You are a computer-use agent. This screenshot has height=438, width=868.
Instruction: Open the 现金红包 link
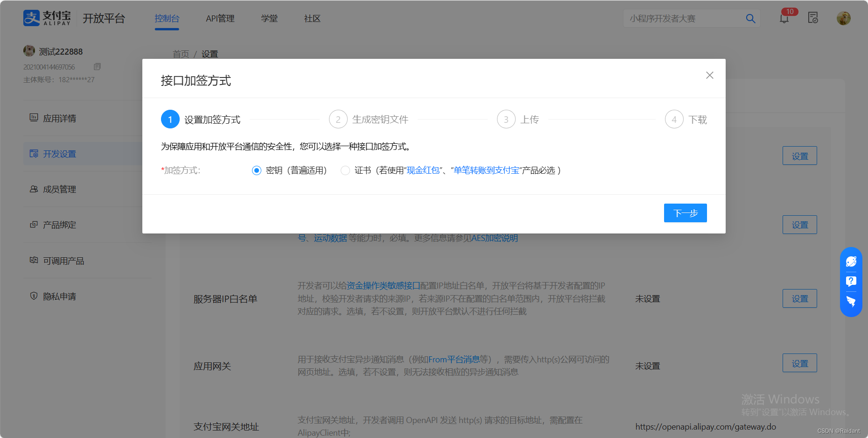pyautogui.click(x=423, y=170)
